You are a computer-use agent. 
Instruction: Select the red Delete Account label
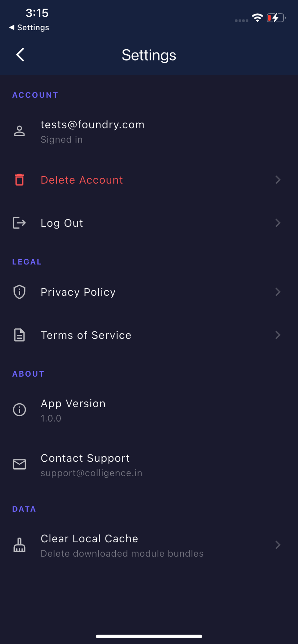(82, 180)
